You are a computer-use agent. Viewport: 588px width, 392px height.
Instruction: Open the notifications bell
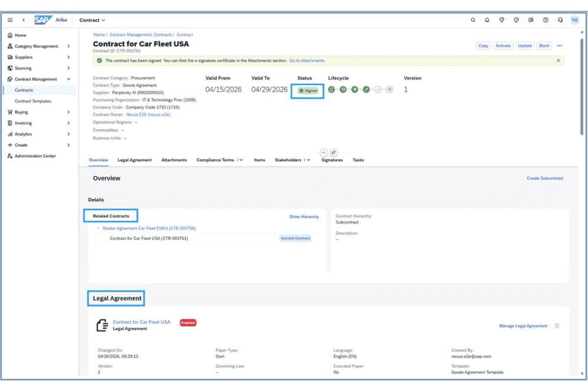click(x=487, y=20)
